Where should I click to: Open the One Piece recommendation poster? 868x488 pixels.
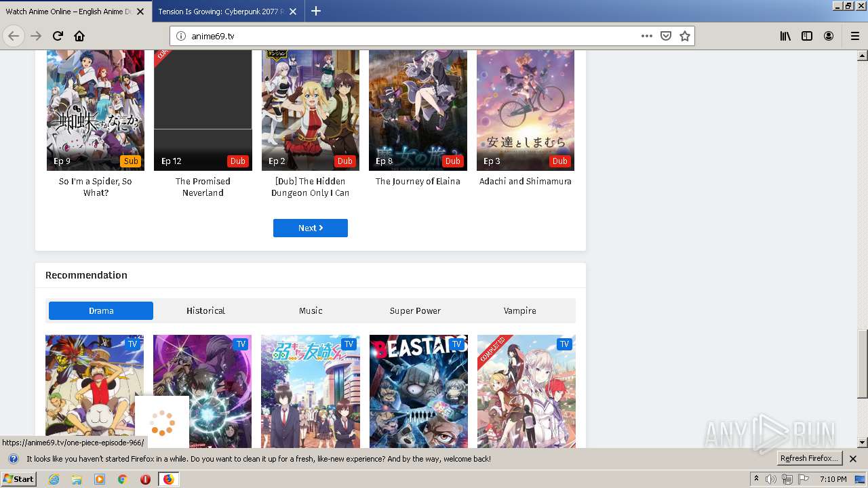(x=94, y=391)
